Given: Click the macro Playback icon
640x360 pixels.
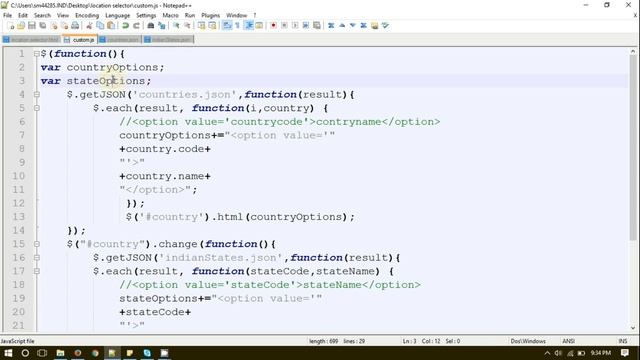Looking at the screenshot, I should 295,26.
